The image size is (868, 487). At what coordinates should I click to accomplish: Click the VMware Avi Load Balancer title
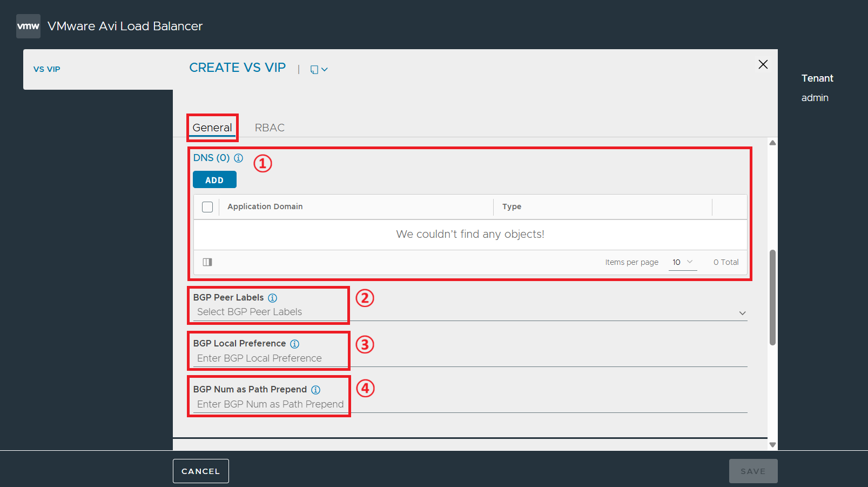[x=125, y=26]
